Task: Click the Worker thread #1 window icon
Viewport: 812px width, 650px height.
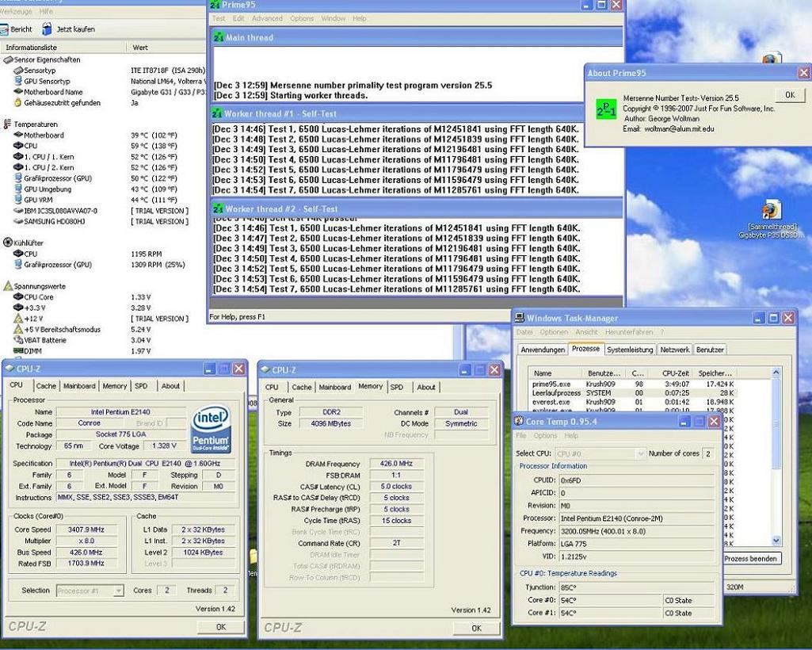Action: click(218, 113)
